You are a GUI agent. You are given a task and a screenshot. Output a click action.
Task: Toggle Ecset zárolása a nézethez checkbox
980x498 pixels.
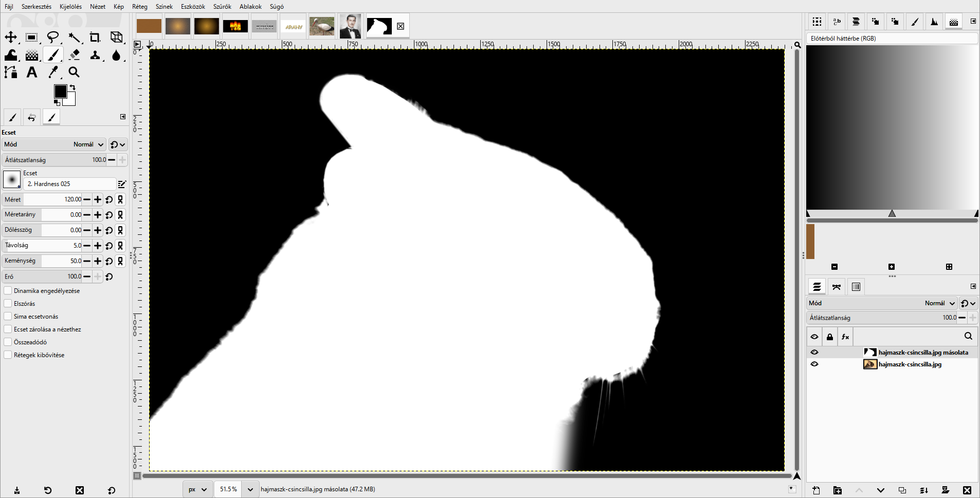click(x=8, y=329)
